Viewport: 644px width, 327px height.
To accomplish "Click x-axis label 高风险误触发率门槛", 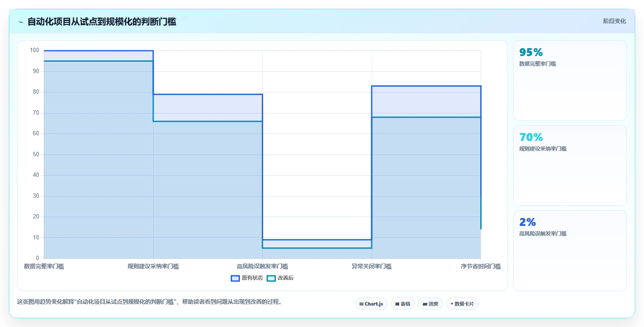I will coord(262,266).
